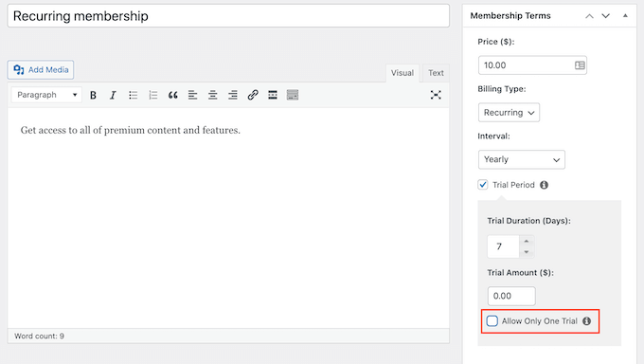The width and height of the screenshot is (644, 364).
Task: Enter distraction-free fullscreen mode
Action: click(x=436, y=95)
